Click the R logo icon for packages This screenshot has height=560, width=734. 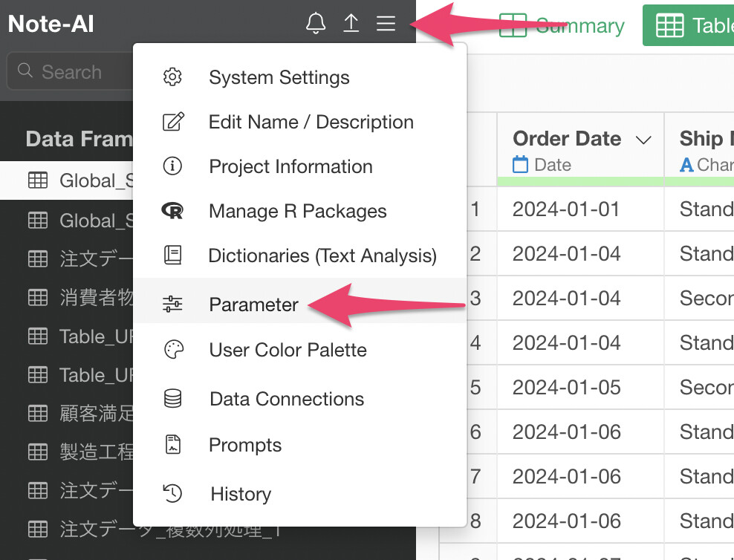point(172,210)
